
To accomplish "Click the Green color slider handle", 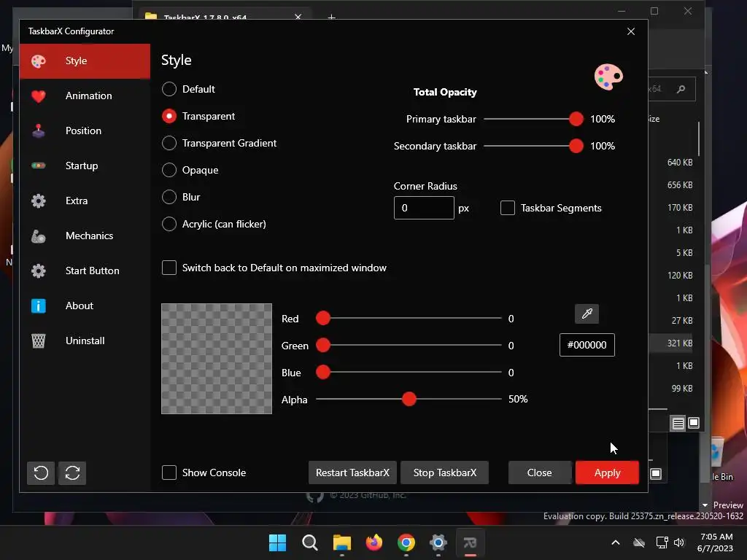I will point(323,345).
